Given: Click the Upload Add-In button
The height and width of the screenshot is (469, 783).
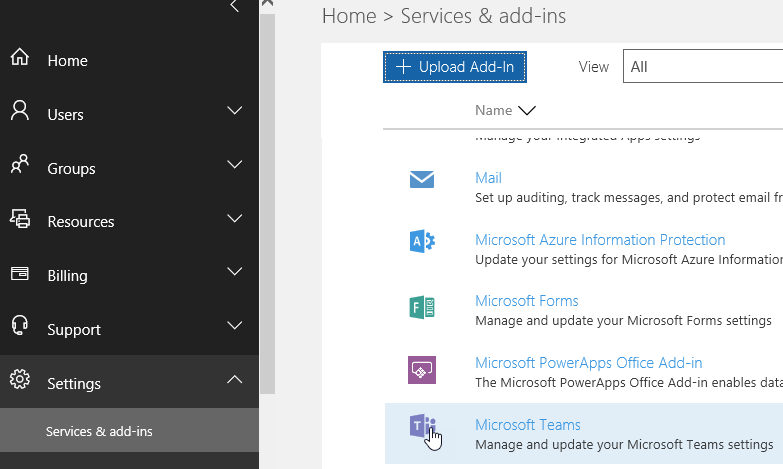Looking at the screenshot, I should [x=455, y=67].
